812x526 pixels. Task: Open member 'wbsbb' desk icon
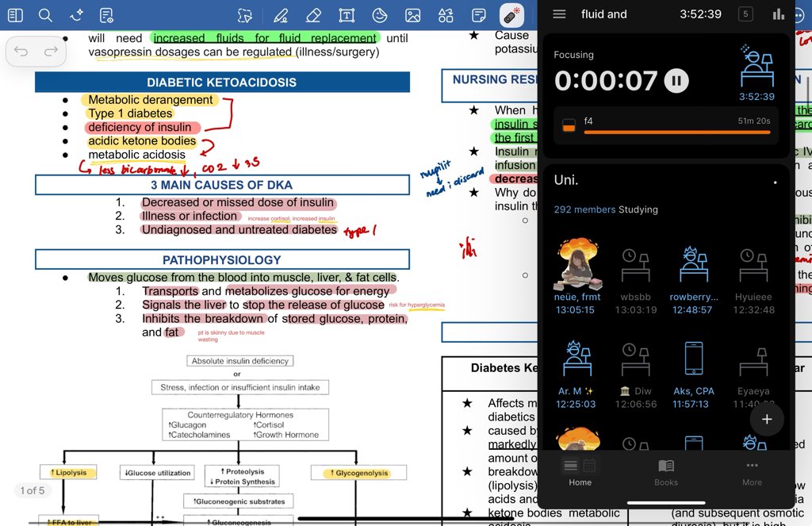click(635, 265)
